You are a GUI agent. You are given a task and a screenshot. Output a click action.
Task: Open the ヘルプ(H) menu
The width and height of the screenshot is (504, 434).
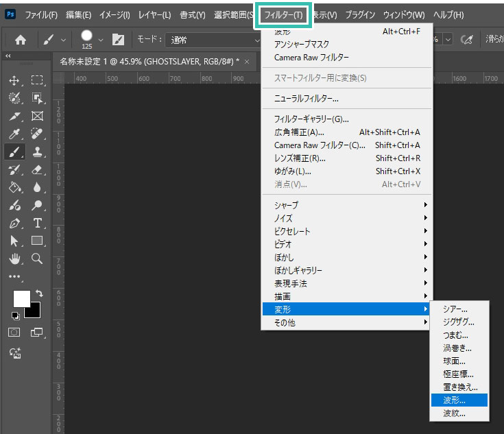pos(448,15)
